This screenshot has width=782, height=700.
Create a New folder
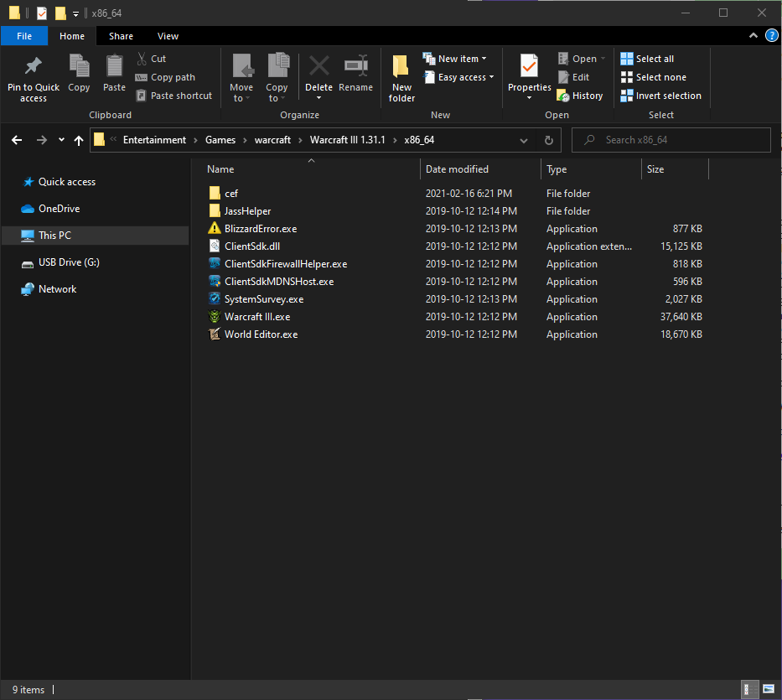pos(401,78)
